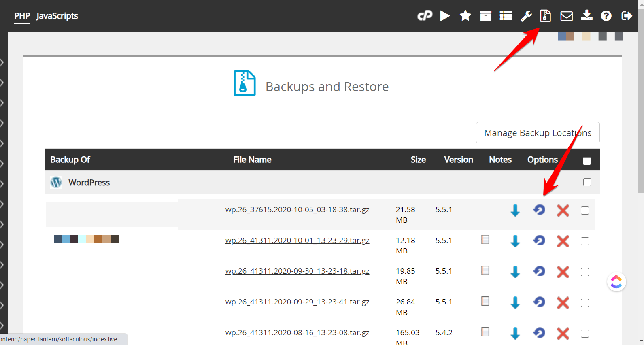The height and width of the screenshot is (347, 644).
Task: Select checkbox for 2020-10-01 backup
Action: tap(584, 241)
